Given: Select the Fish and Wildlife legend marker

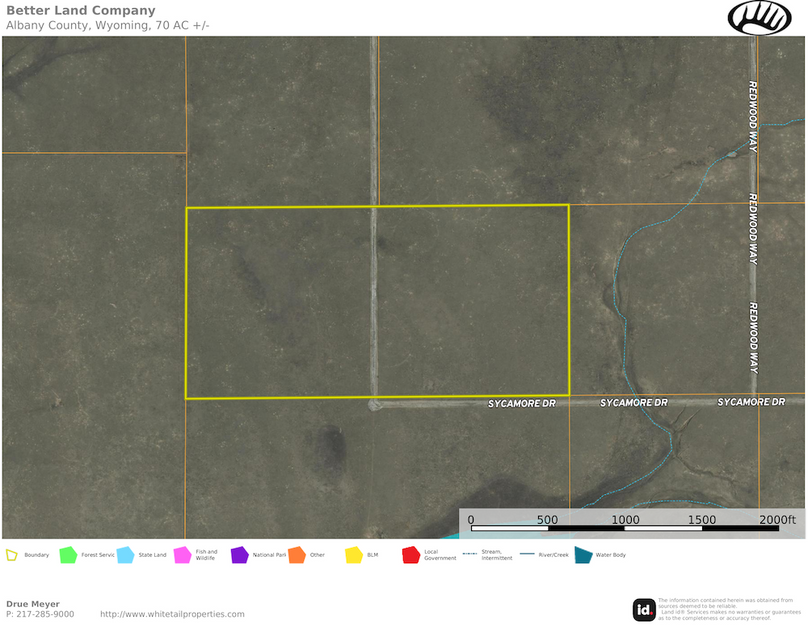Looking at the screenshot, I should coord(182,551).
